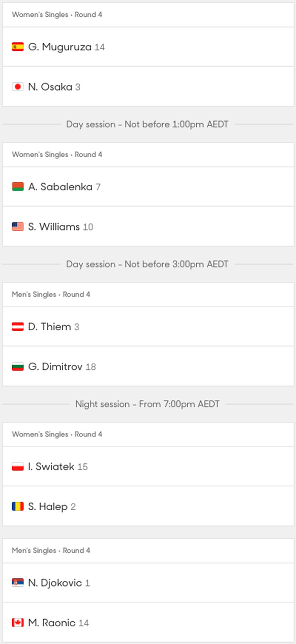This screenshot has height=644, width=296.
Task: Click the Bulgaria flag beside G. Dimitrov
Action: pos(18,367)
